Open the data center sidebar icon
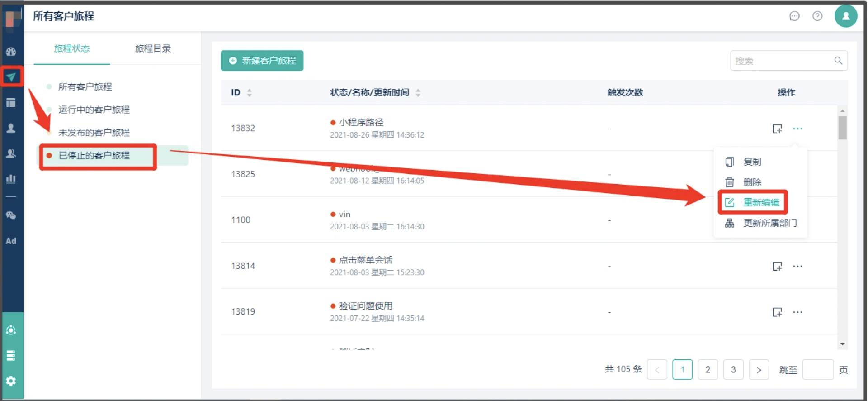868x401 pixels. 11,330
